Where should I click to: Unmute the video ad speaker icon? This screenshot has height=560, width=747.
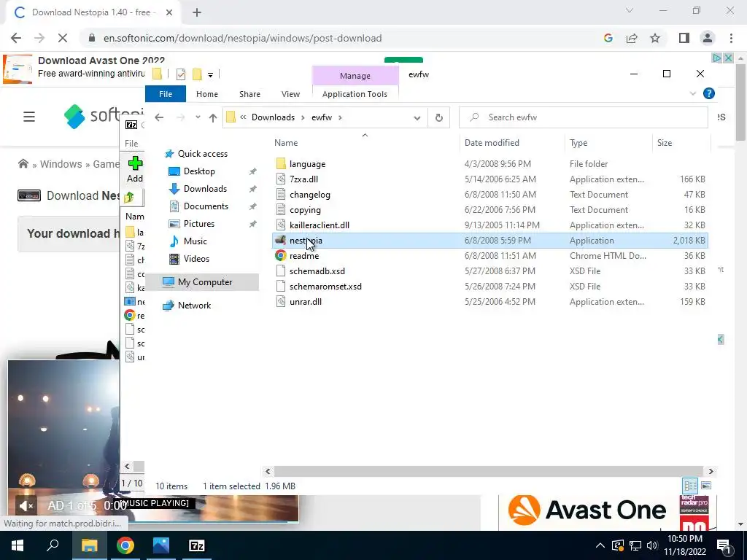(x=26, y=505)
